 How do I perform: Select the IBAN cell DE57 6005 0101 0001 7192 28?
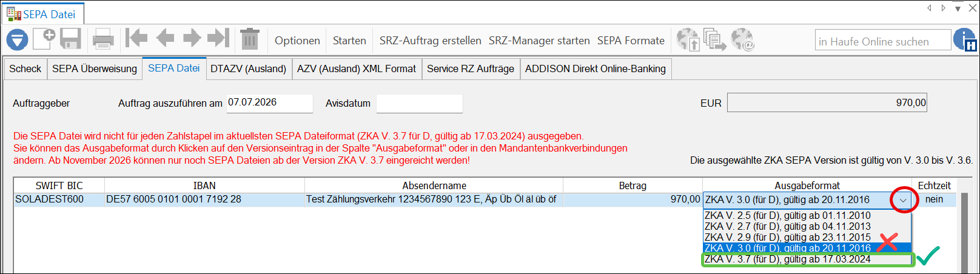[x=204, y=199]
